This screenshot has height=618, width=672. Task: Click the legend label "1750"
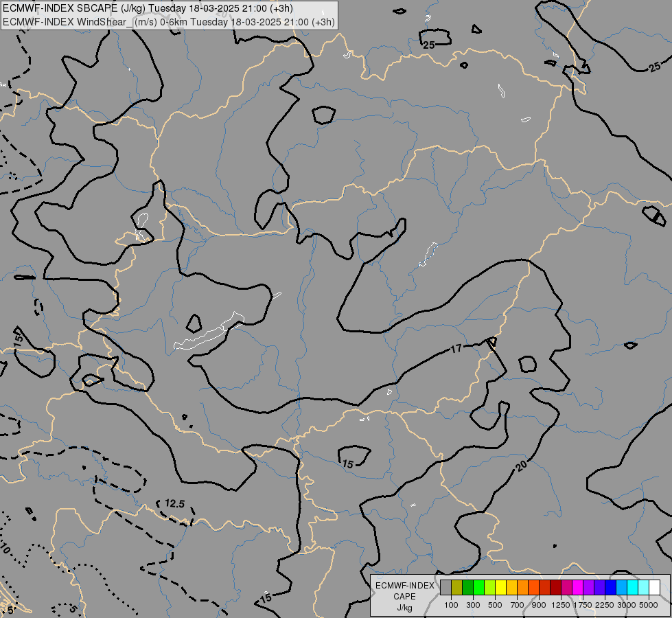point(583,605)
